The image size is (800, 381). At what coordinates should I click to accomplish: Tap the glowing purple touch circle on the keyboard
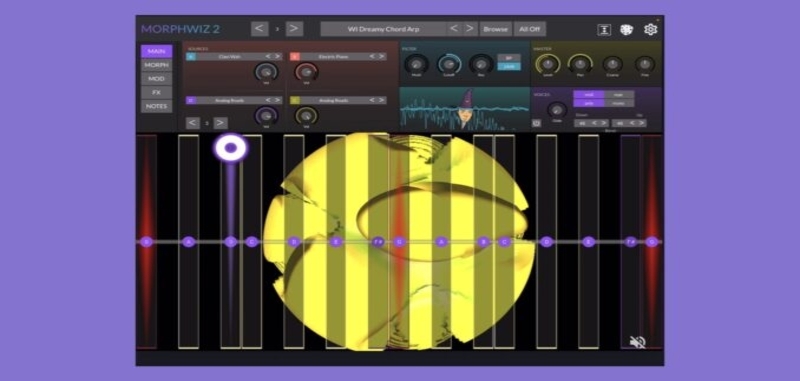tap(231, 147)
